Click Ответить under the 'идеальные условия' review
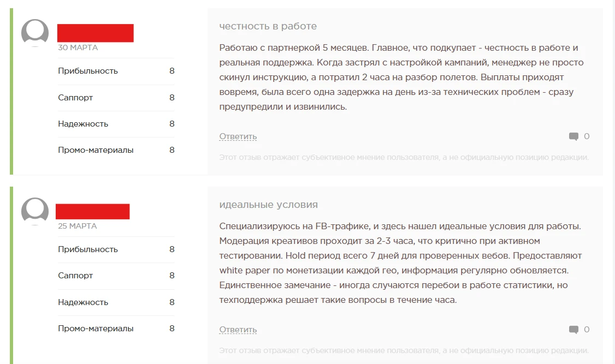Viewport: 615px width, 364px height. [x=238, y=330]
